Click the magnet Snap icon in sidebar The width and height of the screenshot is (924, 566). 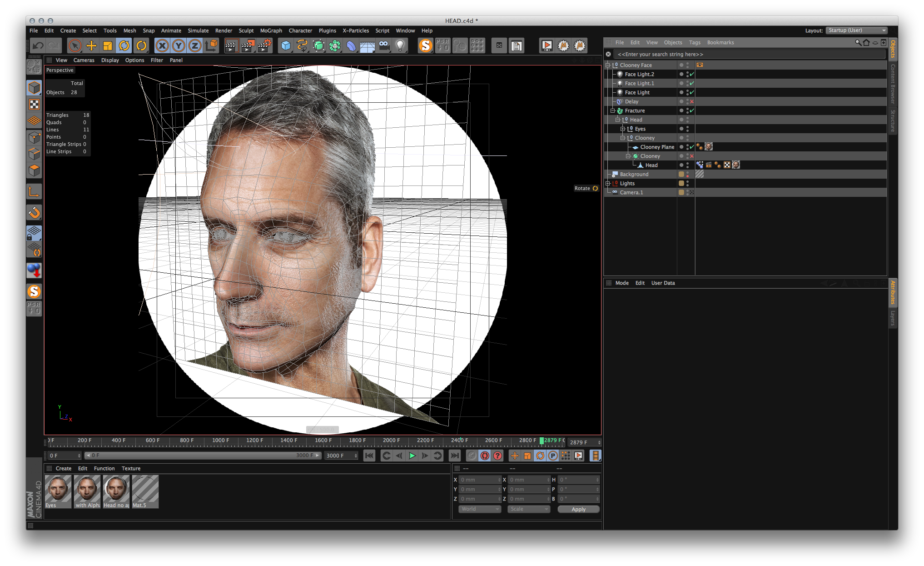34,212
